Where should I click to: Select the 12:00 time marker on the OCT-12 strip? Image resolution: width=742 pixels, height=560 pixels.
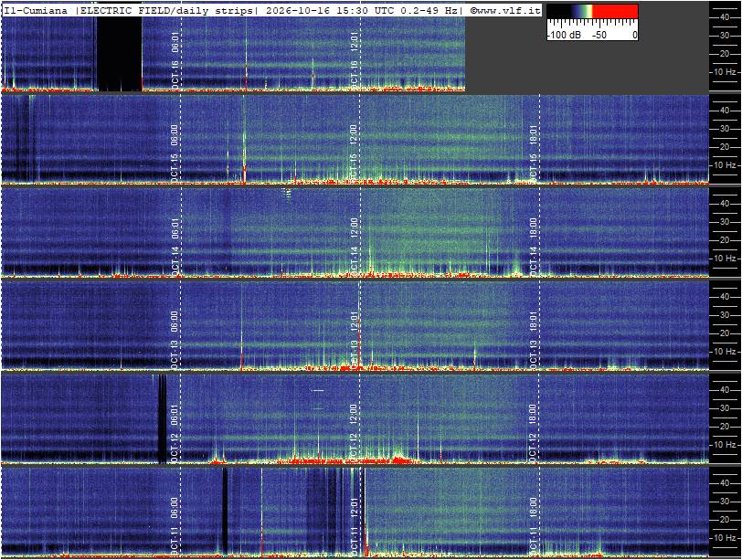(353, 414)
